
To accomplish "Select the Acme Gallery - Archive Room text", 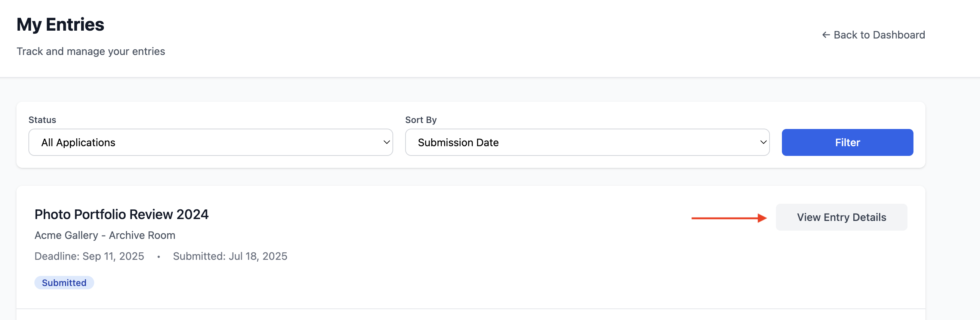I will [105, 236].
